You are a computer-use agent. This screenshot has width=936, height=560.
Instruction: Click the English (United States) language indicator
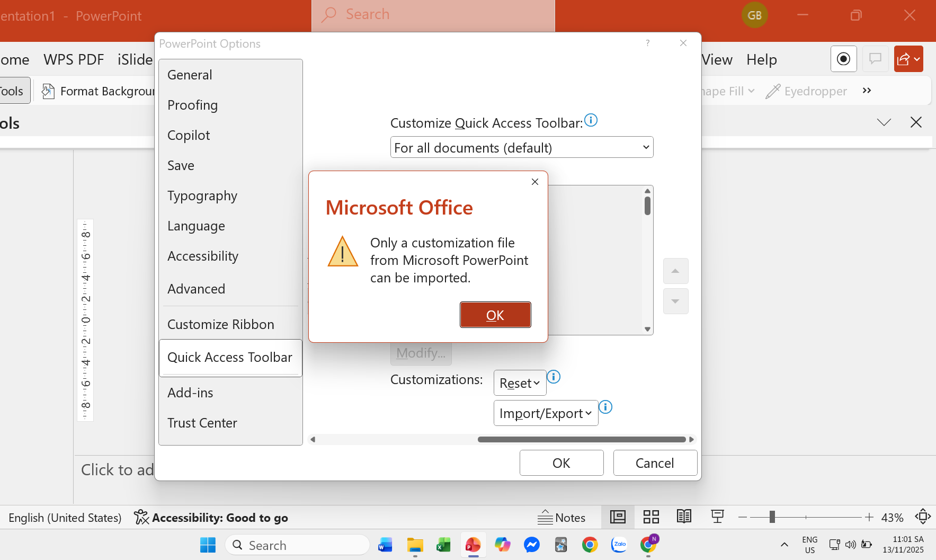65,518
